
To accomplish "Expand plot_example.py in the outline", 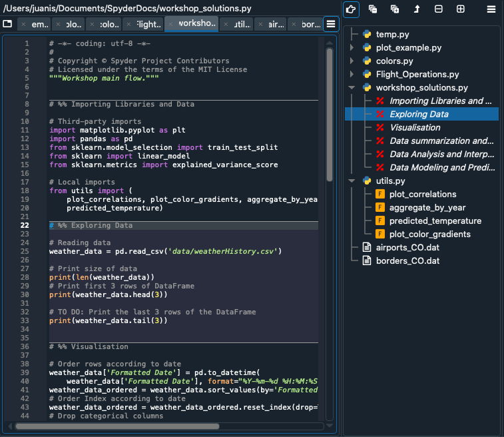I will click(352, 47).
